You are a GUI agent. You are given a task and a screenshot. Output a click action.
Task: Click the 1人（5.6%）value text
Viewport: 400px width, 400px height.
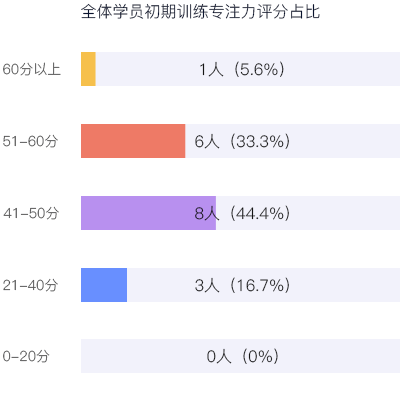(242, 69)
